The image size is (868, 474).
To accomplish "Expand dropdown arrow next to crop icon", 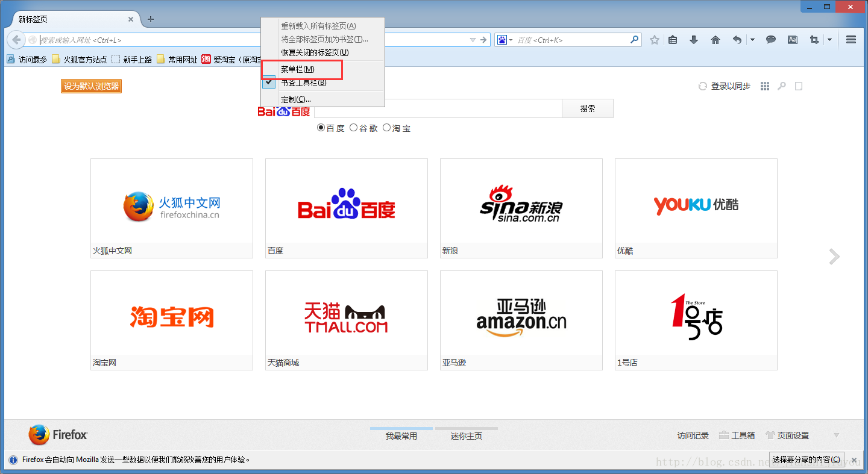I will [x=829, y=40].
